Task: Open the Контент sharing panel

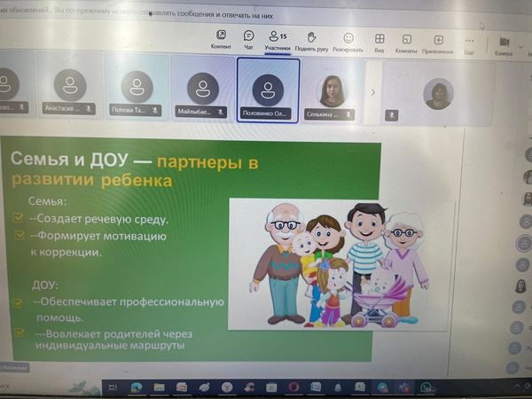Action: coord(222,39)
